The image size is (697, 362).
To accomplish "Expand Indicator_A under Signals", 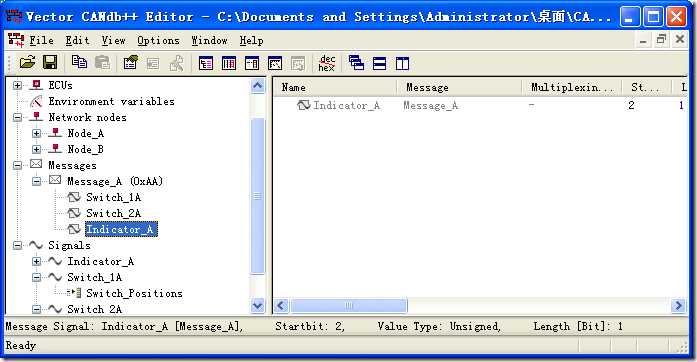I will tap(36, 261).
